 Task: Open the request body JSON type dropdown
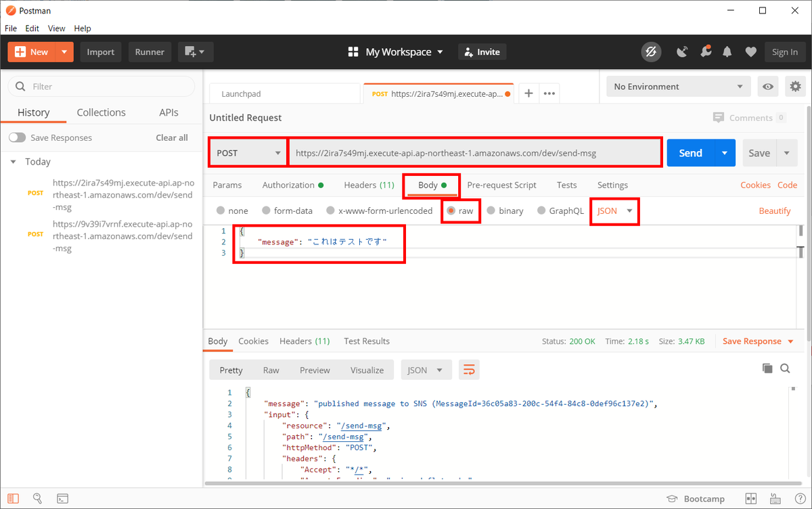[x=615, y=211]
